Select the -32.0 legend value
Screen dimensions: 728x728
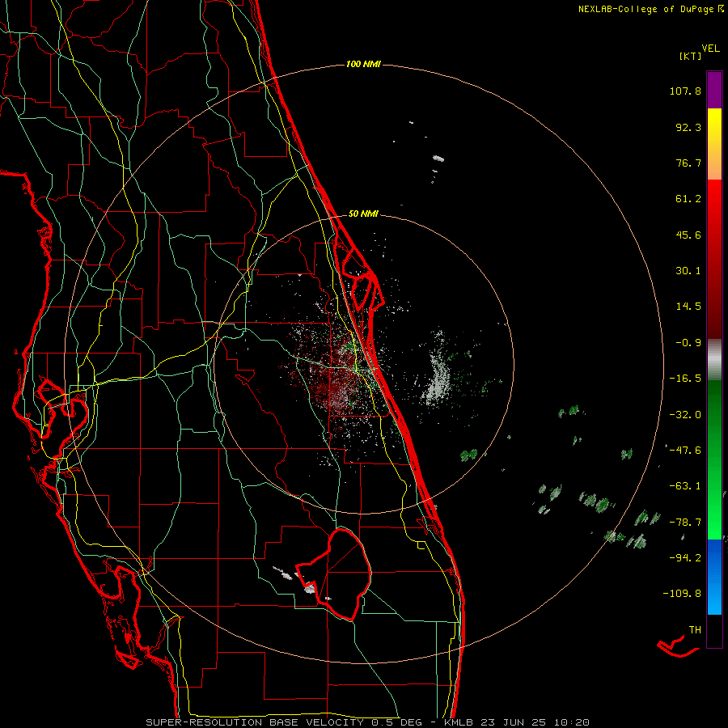(x=685, y=415)
